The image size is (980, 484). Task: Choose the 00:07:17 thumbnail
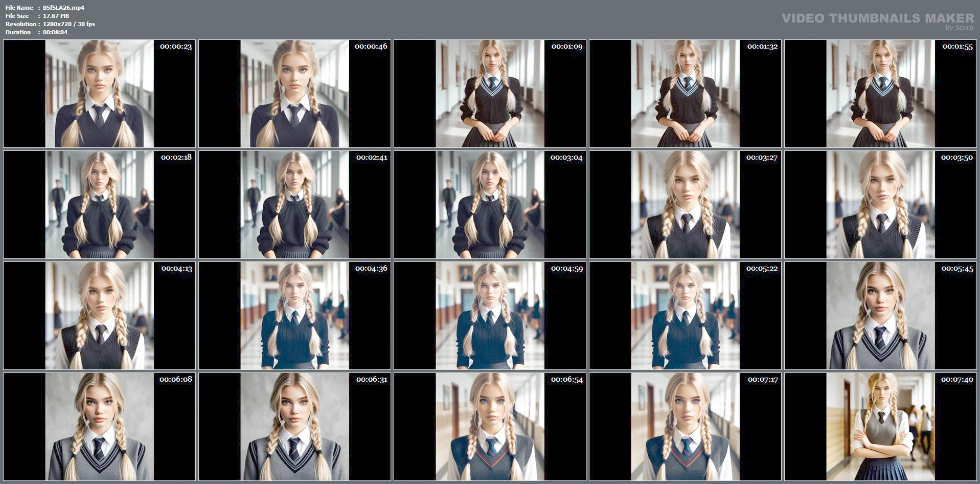[686, 427]
